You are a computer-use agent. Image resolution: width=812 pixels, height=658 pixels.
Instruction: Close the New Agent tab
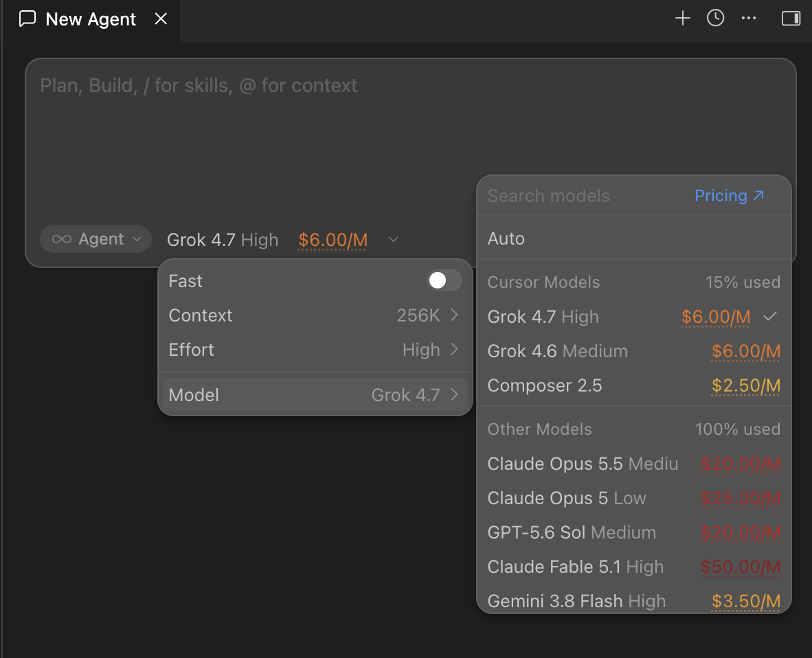click(161, 19)
